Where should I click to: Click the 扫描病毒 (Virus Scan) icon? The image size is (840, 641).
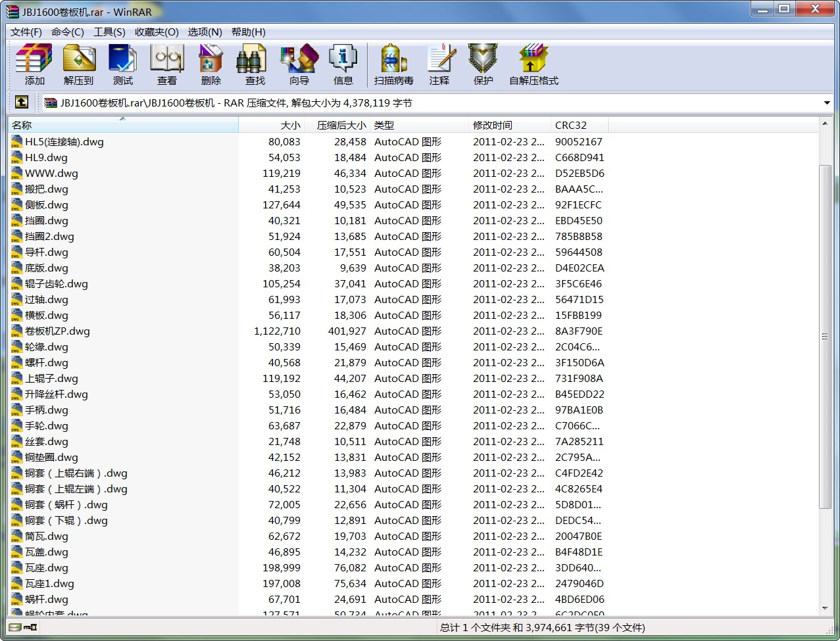393,59
